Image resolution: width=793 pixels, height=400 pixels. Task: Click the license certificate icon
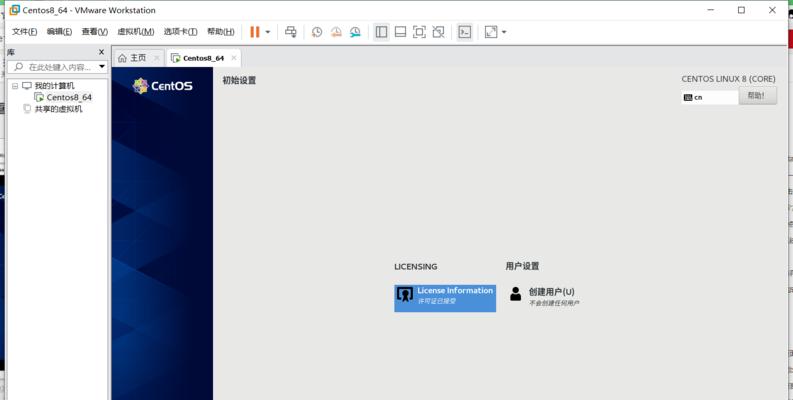405,294
